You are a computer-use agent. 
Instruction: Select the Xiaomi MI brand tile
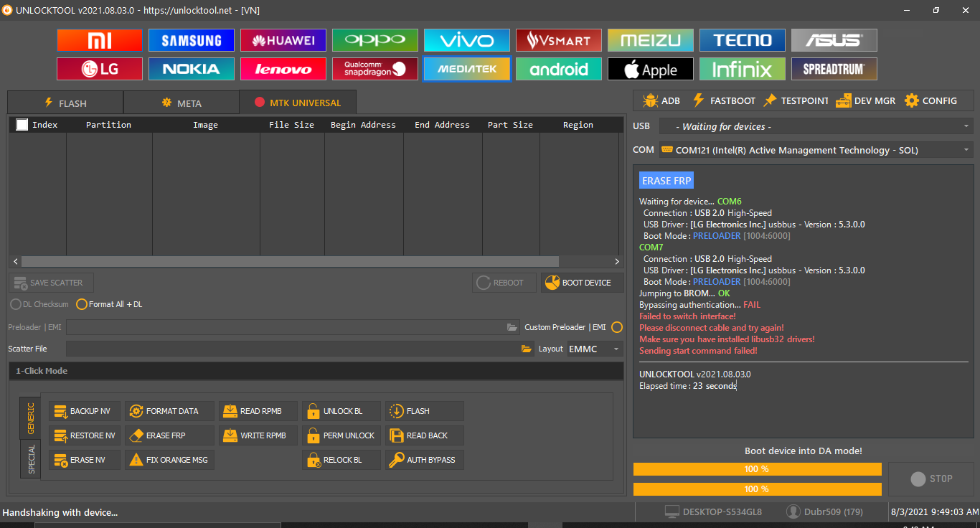[100, 40]
